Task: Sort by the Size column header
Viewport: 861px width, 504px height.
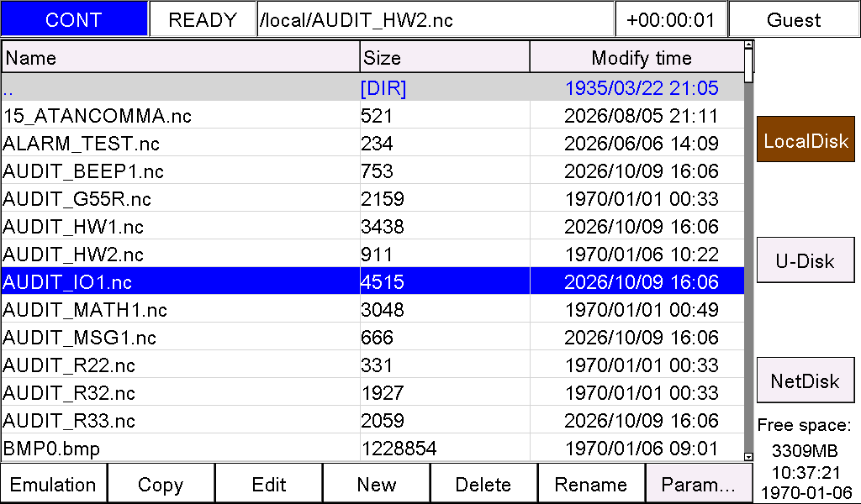Action: pos(445,58)
